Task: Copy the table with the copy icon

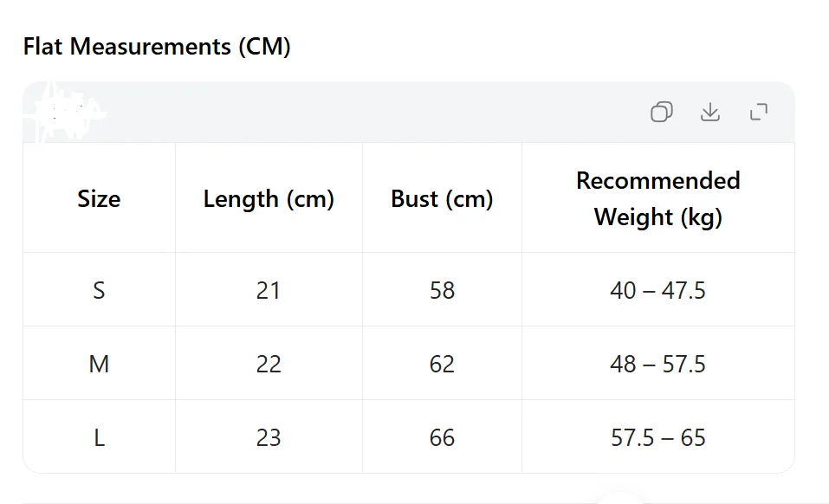Action: coord(662,112)
